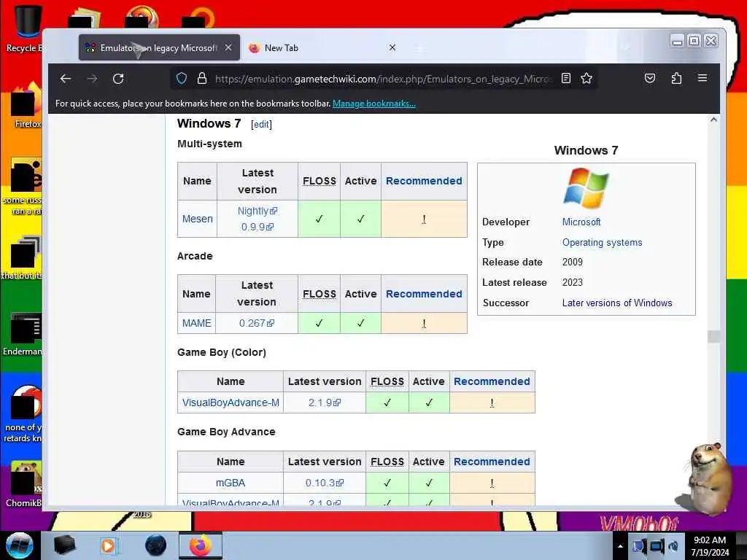
Task: Close the New Tab tab
Action: pyautogui.click(x=392, y=47)
